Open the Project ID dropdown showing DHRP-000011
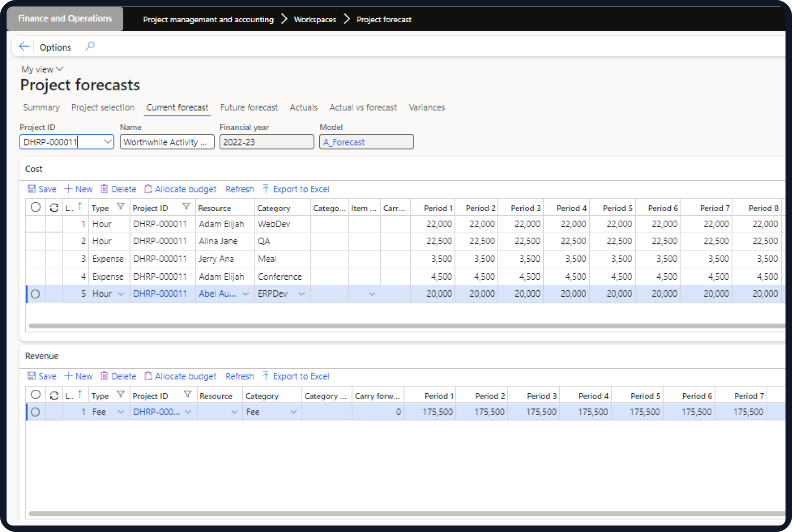 [x=108, y=142]
